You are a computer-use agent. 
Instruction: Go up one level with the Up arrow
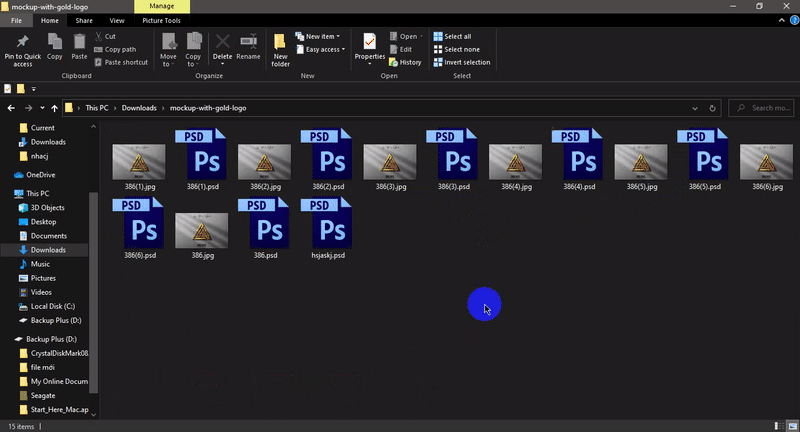(54, 108)
